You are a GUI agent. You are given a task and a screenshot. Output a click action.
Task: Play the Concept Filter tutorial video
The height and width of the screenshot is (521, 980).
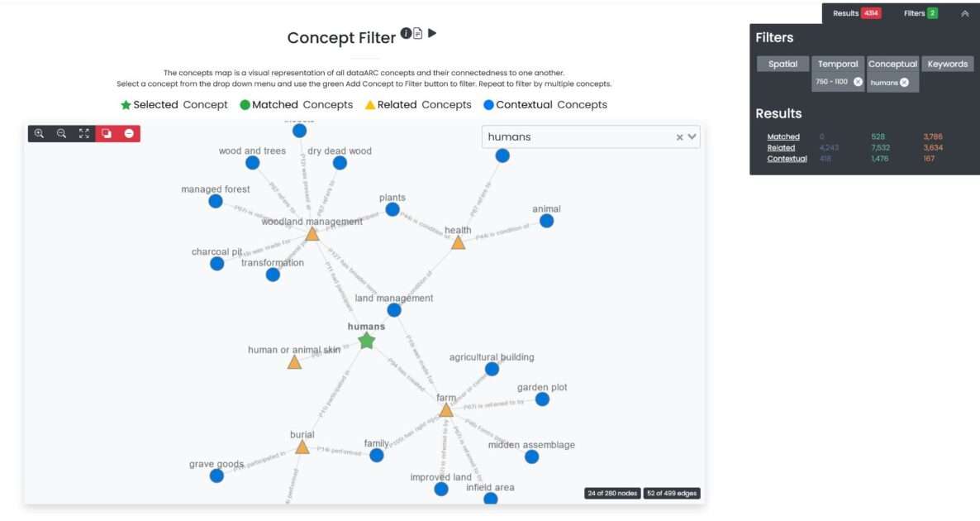433,35
